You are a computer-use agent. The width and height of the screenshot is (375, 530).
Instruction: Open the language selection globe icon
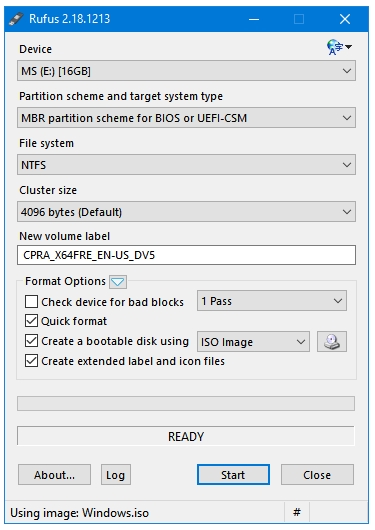pyautogui.click(x=339, y=47)
